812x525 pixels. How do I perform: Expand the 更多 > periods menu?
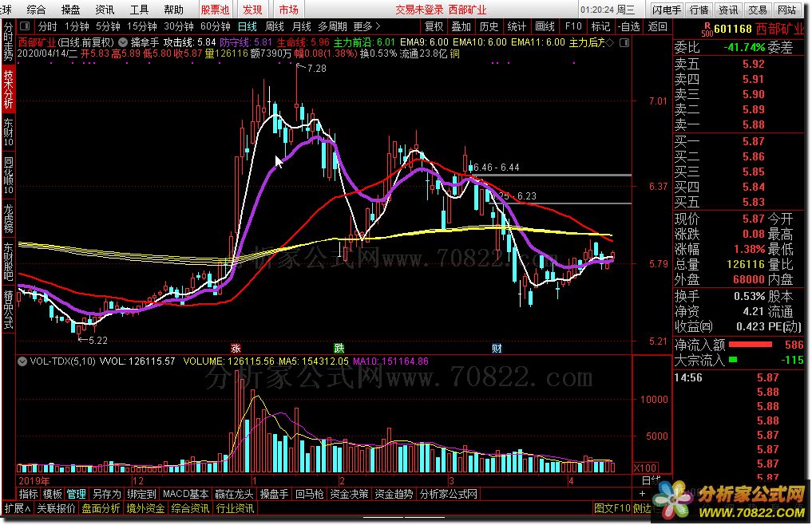click(x=366, y=26)
